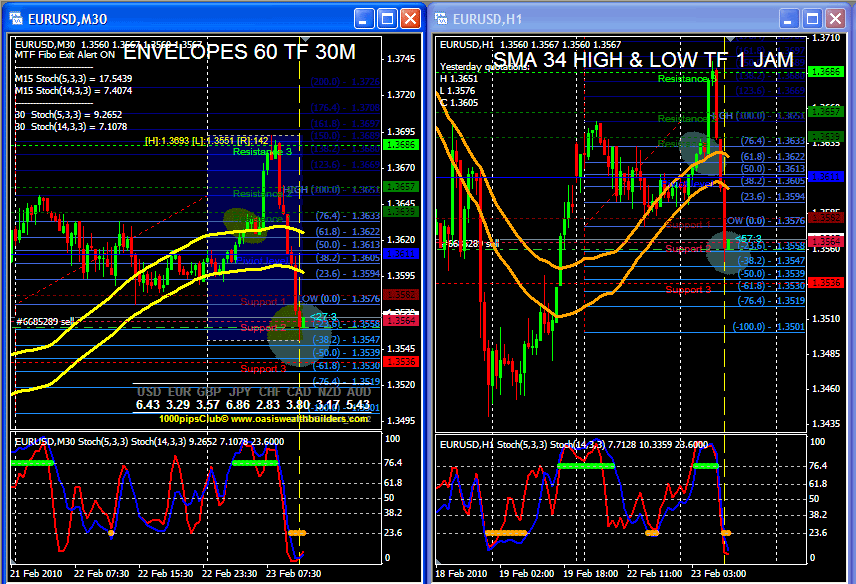Screen dimensions: 856x584
Task: Click Support 3 label on the M30 chart
Action: (x=263, y=369)
